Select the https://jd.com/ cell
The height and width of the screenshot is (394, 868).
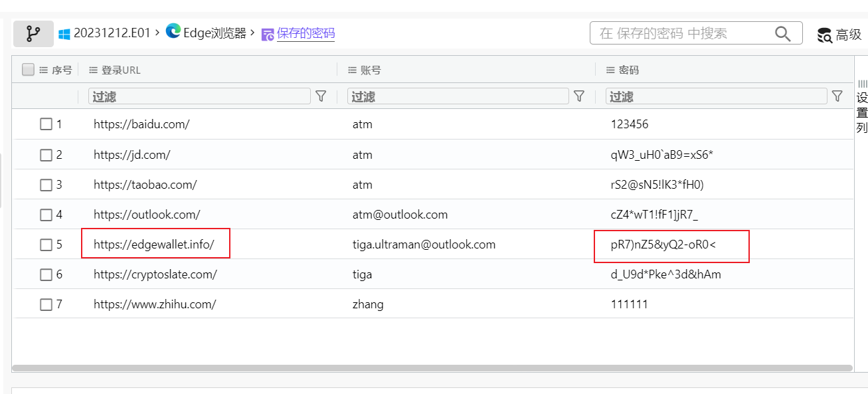tap(131, 155)
